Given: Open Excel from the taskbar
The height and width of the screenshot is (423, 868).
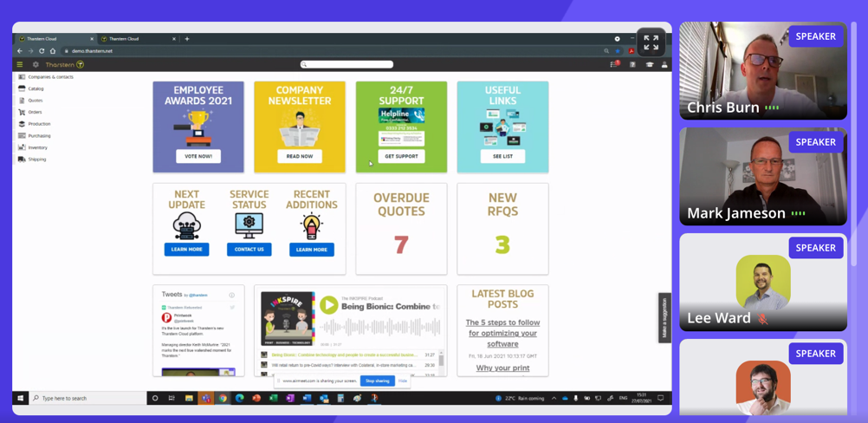Looking at the screenshot, I should pyautogui.click(x=273, y=398).
